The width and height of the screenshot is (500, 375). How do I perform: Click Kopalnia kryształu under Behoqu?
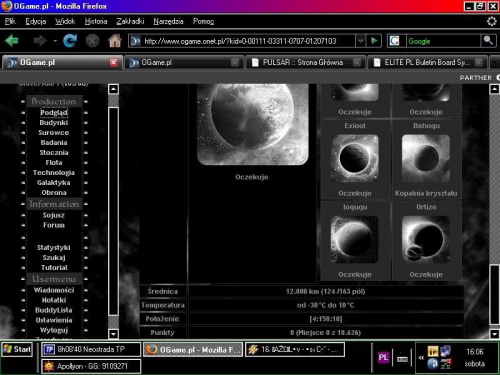[x=426, y=193]
